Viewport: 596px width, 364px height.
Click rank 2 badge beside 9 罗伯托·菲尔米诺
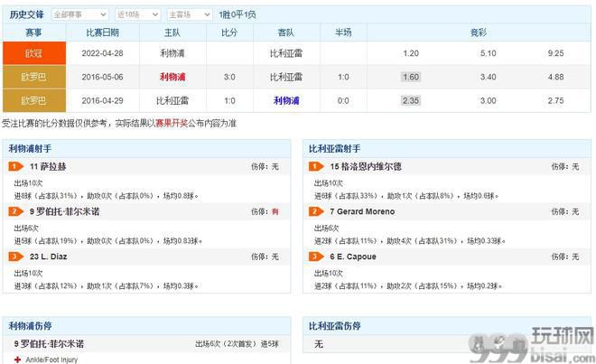pyautogui.click(x=16, y=211)
